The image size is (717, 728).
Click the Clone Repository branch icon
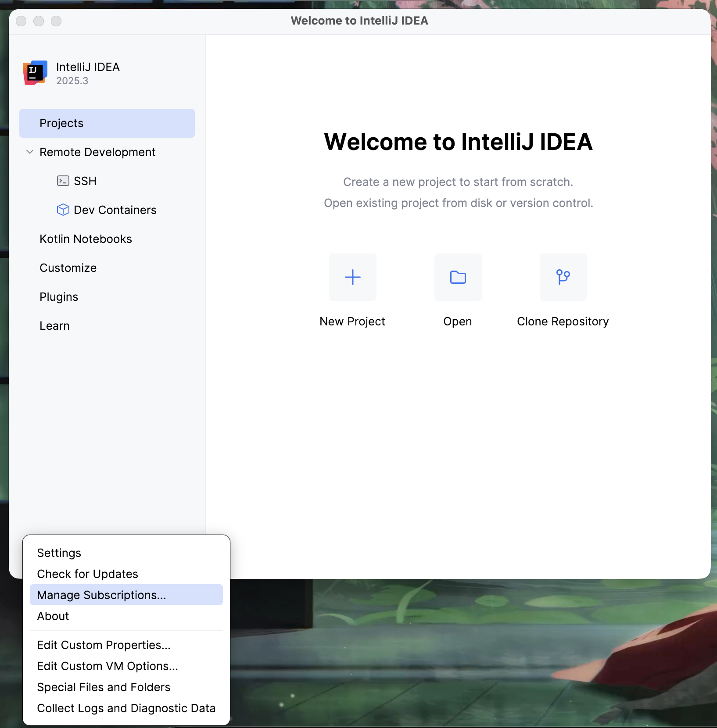563,277
